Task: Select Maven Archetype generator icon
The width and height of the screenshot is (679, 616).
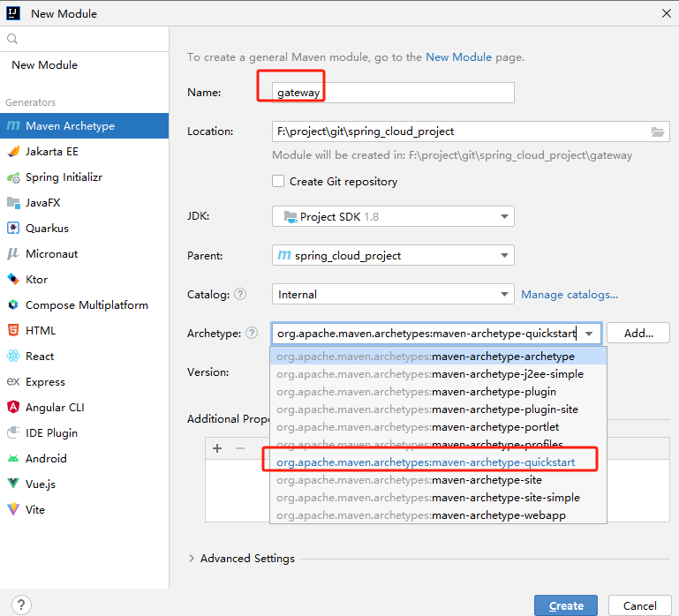Action: click(13, 125)
